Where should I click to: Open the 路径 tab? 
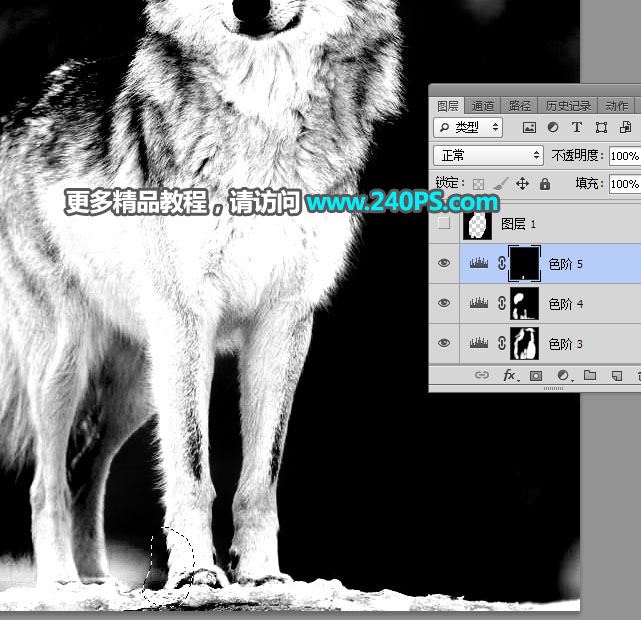(519, 105)
